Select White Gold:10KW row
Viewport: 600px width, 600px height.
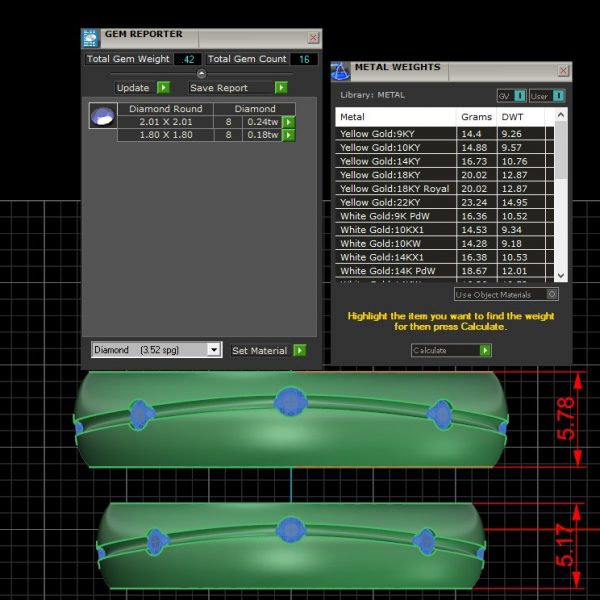pos(444,244)
